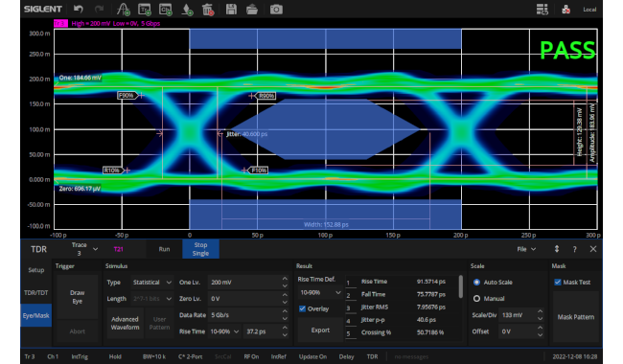Select the Auto Scale radio button

[x=476, y=283]
